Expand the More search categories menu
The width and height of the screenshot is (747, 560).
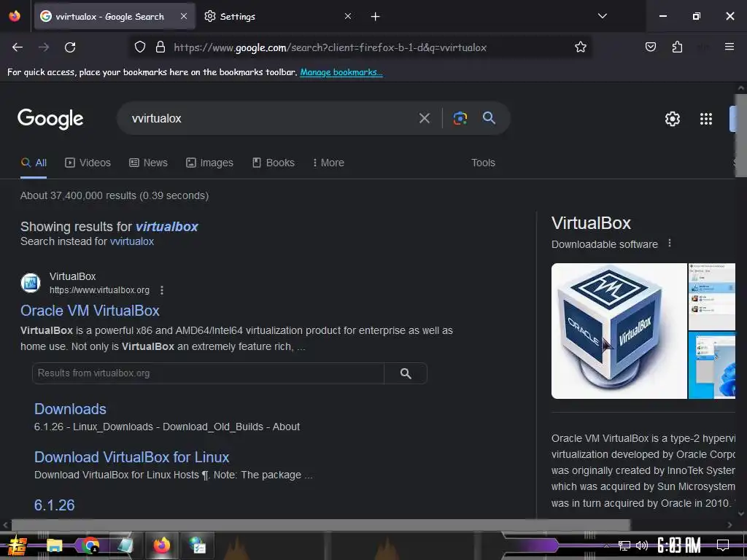[x=328, y=163]
